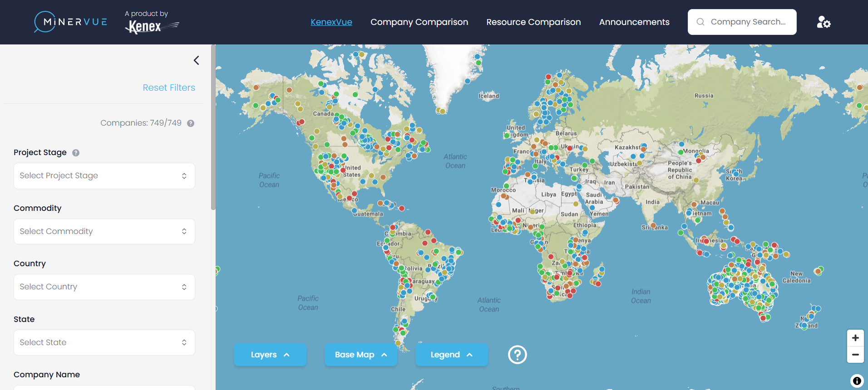Open Select Project Stage dropdown
The image size is (868, 390).
pyautogui.click(x=104, y=176)
